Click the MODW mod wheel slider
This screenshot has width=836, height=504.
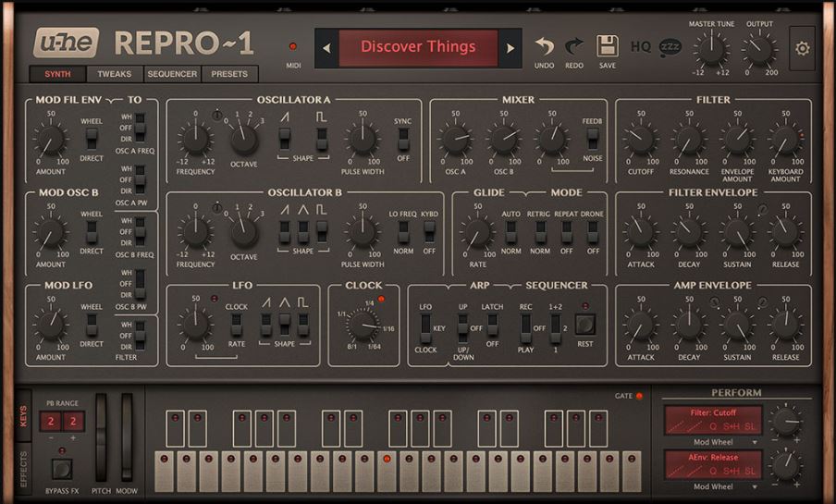pos(127,437)
